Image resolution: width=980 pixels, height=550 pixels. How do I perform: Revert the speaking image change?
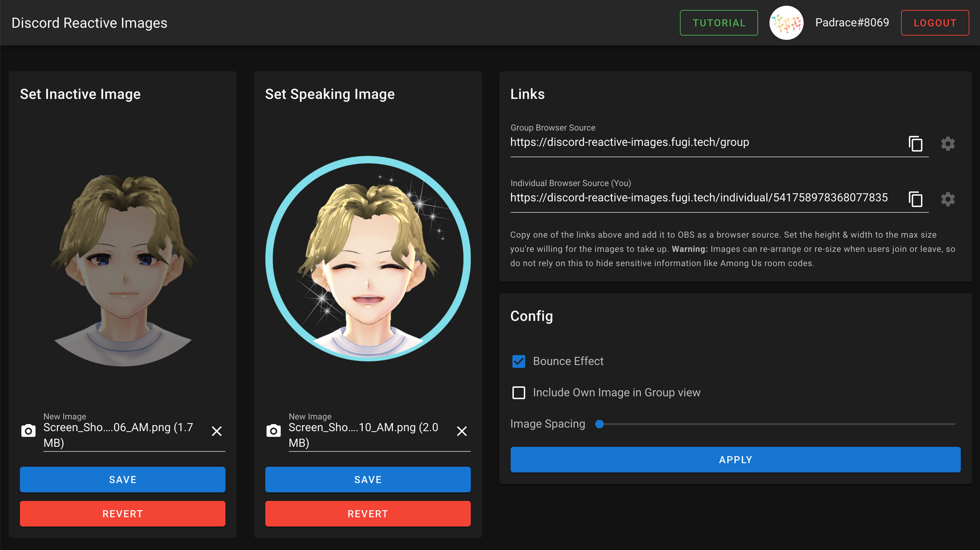click(x=367, y=514)
